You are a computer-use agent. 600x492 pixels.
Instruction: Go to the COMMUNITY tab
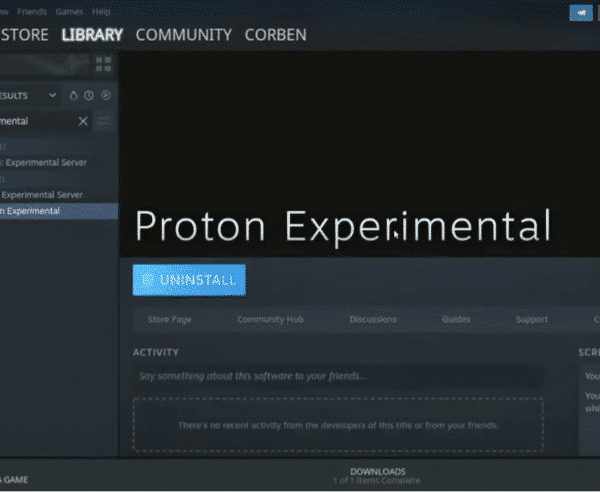pyautogui.click(x=184, y=35)
